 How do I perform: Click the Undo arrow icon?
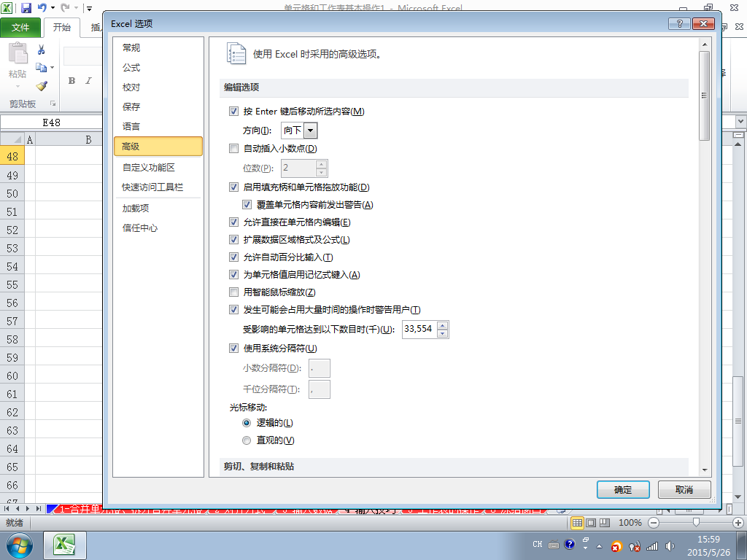42,7
